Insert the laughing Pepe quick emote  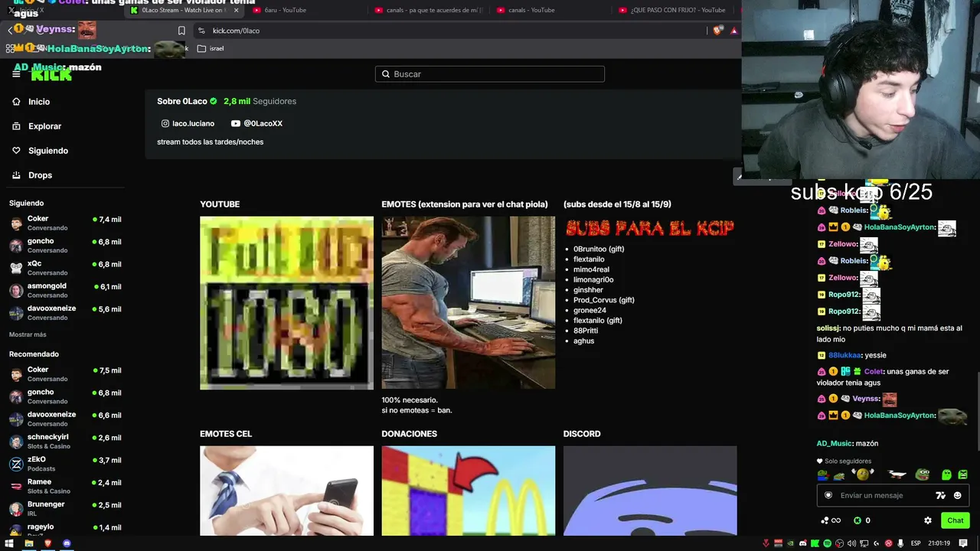[923, 474]
